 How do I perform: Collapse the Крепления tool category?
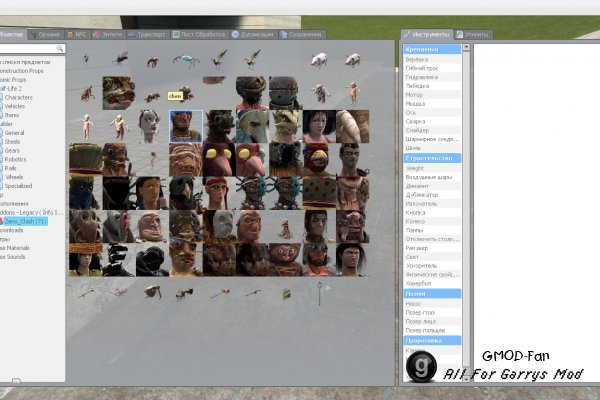click(x=432, y=49)
